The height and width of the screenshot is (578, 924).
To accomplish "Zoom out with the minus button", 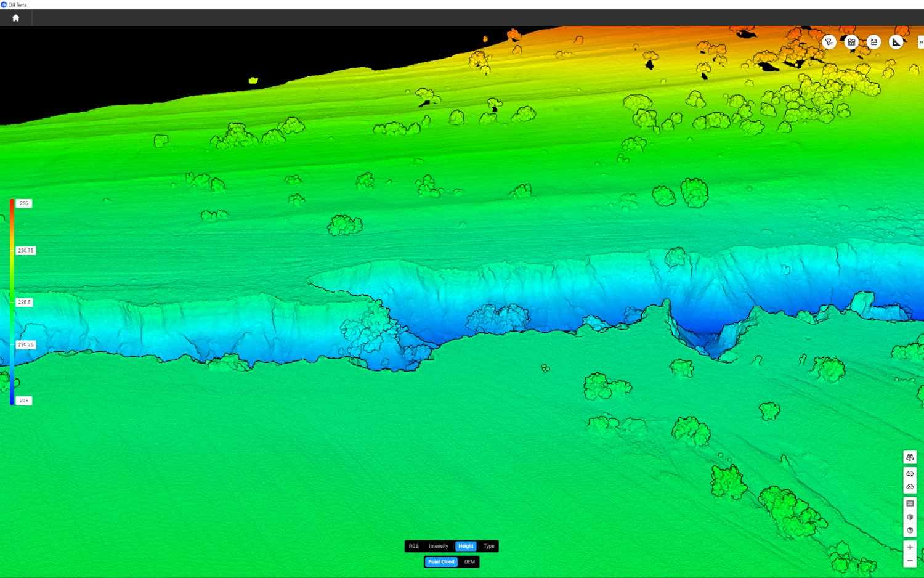I will pos(910,561).
